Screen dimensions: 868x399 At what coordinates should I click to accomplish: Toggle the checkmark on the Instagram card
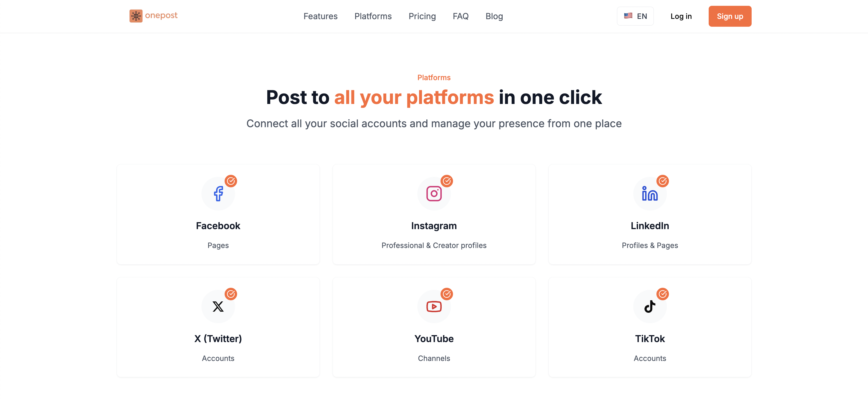click(447, 181)
